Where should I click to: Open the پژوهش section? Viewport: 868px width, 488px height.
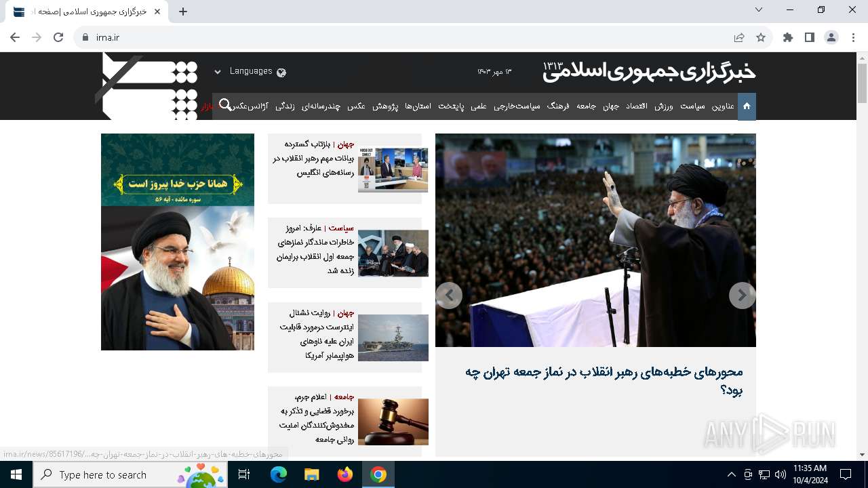pyautogui.click(x=385, y=106)
